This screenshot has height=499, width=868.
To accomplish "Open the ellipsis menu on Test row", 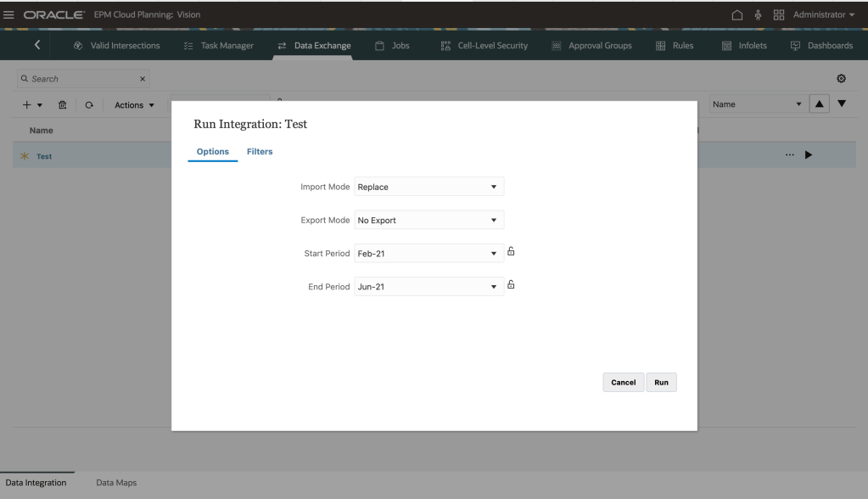I will tap(789, 155).
